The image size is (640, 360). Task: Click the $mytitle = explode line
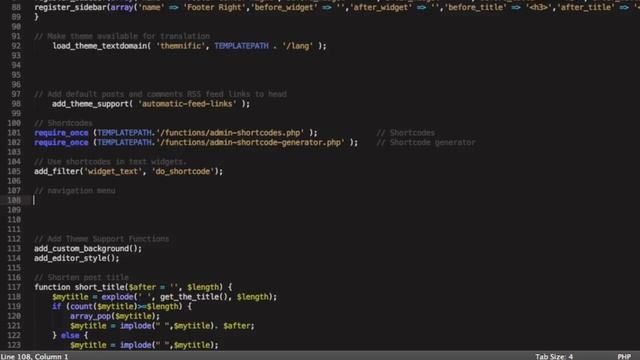point(164,297)
